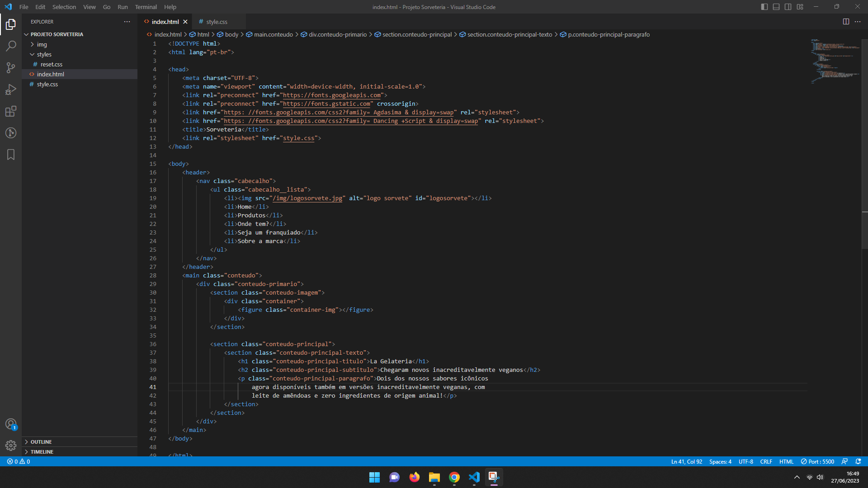Open reset.css in the explorer
This screenshot has height=488, width=868.
[x=80, y=64]
